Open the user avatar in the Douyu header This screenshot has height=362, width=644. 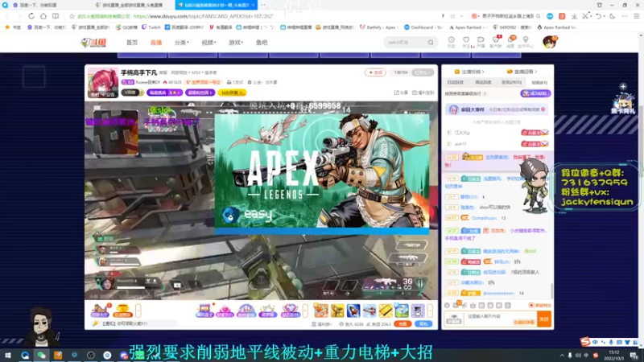[550, 42]
